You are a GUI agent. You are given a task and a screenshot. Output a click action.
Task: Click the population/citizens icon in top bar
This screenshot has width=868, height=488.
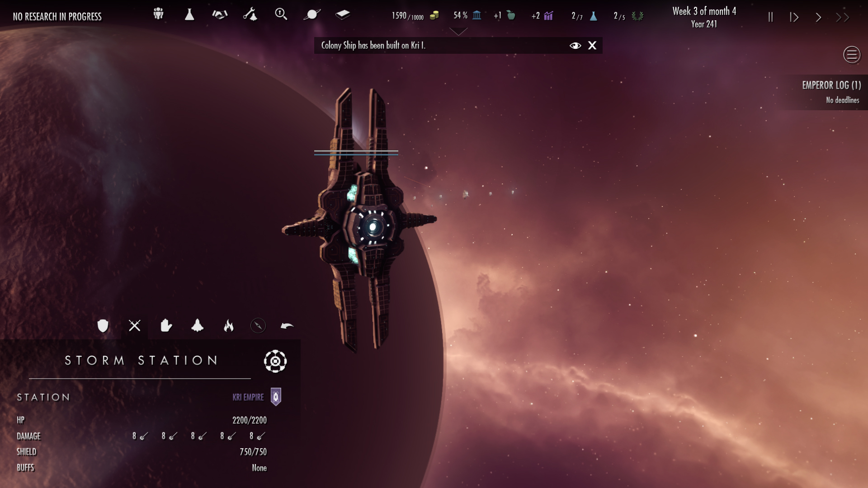point(158,14)
